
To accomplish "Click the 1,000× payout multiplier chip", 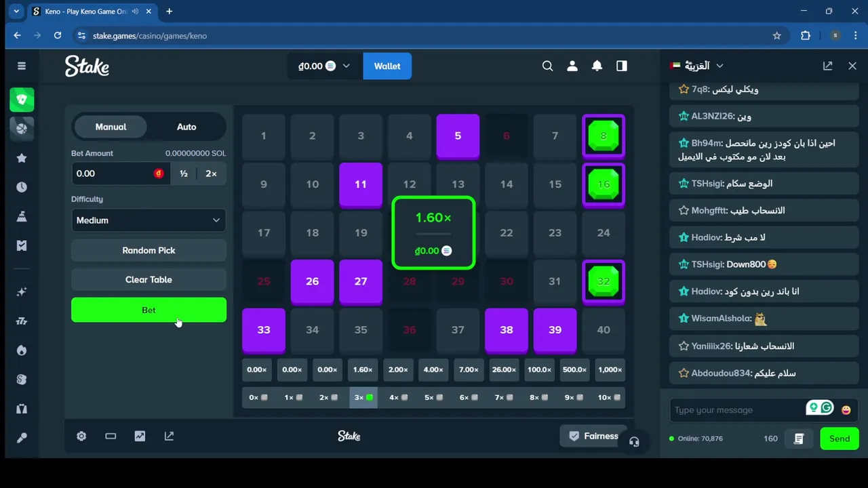I will pos(610,369).
